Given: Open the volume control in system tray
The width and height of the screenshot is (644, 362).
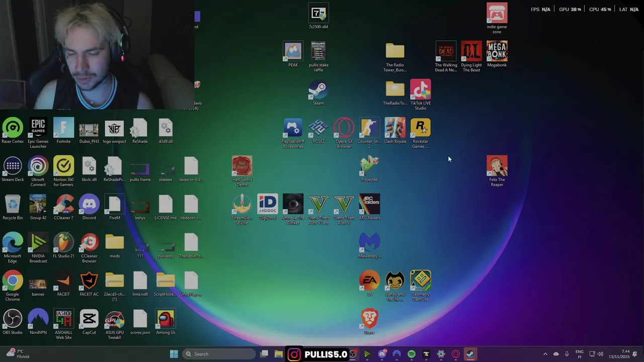Looking at the screenshot, I should click(x=600, y=354).
